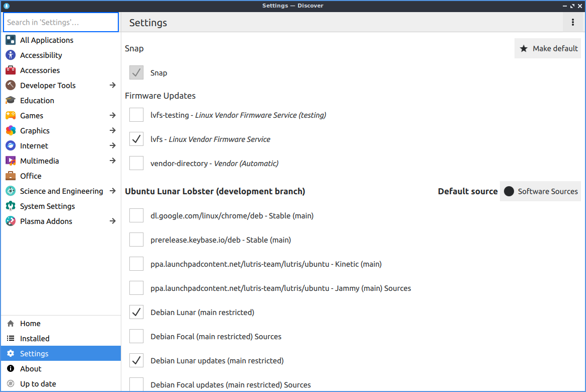Click the Education graduation cap icon
The height and width of the screenshot is (392, 586).
pos(11,101)
